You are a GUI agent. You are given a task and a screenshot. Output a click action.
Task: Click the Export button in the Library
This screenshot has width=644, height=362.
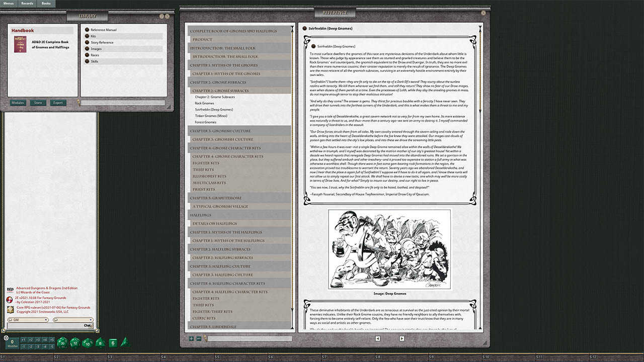coord(58,103)
